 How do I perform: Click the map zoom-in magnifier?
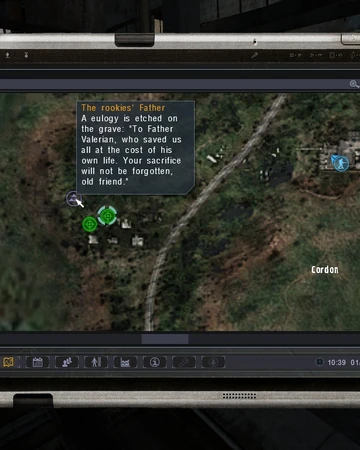click(x=354, y=84)
